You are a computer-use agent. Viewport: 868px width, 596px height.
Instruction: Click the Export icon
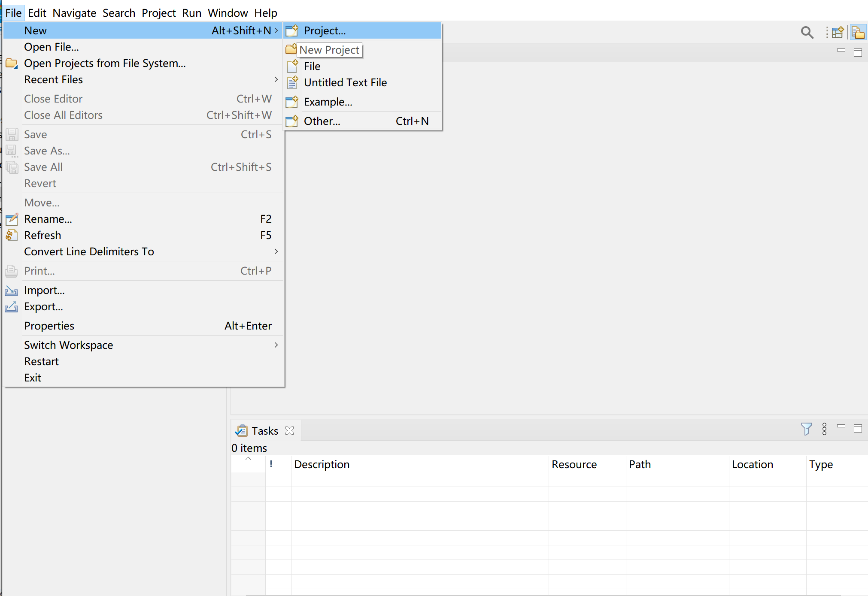pyautogui.click(x=11, y=307)
